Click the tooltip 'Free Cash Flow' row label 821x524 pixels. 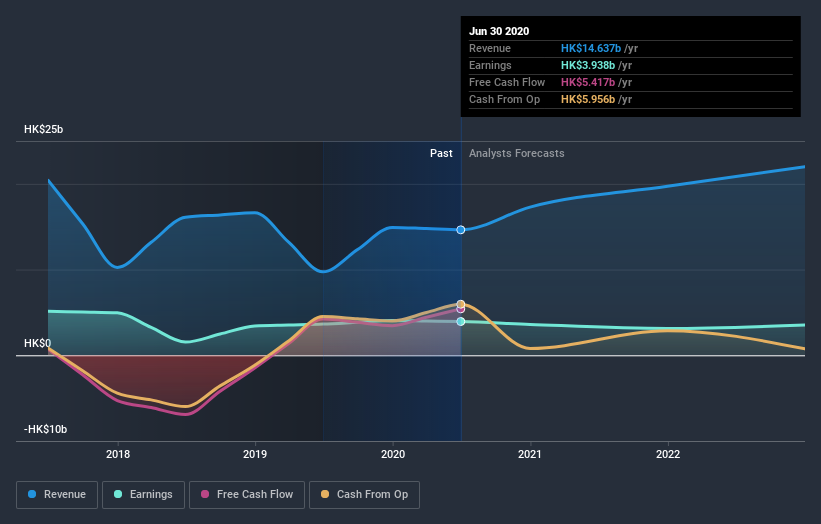point(507,82)
